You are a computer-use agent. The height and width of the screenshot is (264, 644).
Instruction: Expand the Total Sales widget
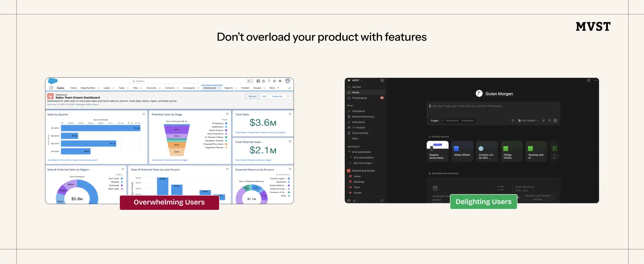pos(290,114)
